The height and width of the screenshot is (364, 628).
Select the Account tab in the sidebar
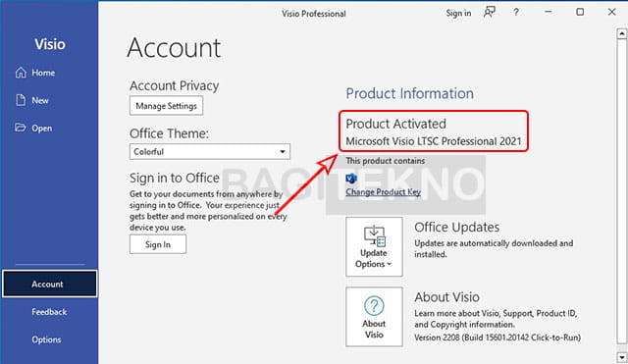point(50,284)
